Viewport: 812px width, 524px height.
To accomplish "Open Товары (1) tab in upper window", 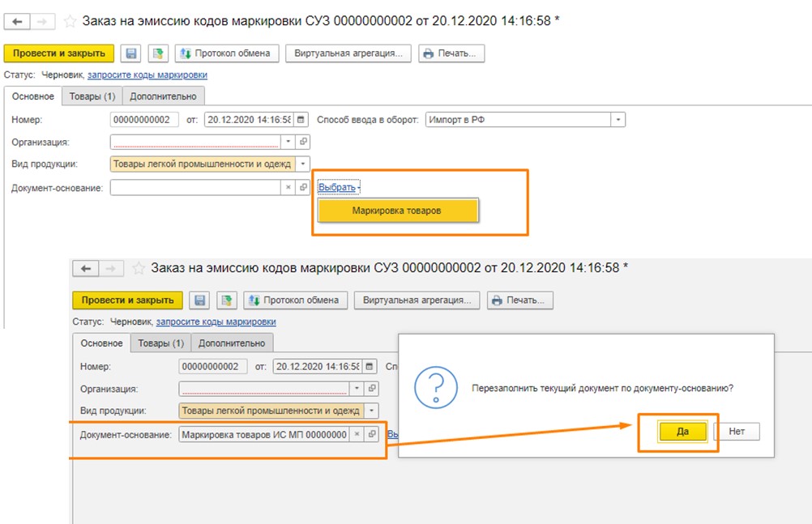I will pos(92,96).
